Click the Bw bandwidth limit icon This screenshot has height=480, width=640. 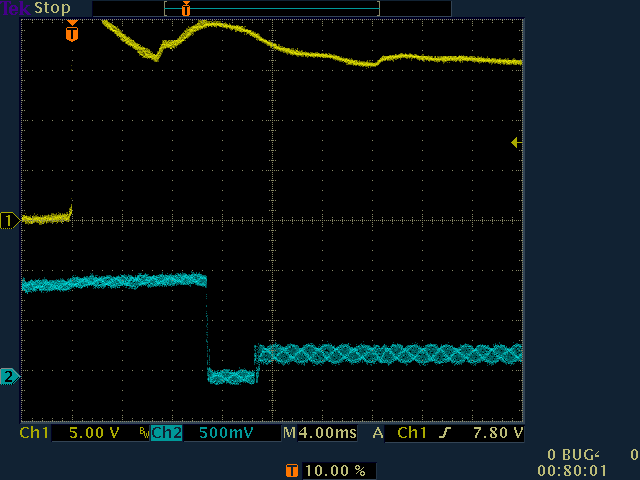coord(144,434)
